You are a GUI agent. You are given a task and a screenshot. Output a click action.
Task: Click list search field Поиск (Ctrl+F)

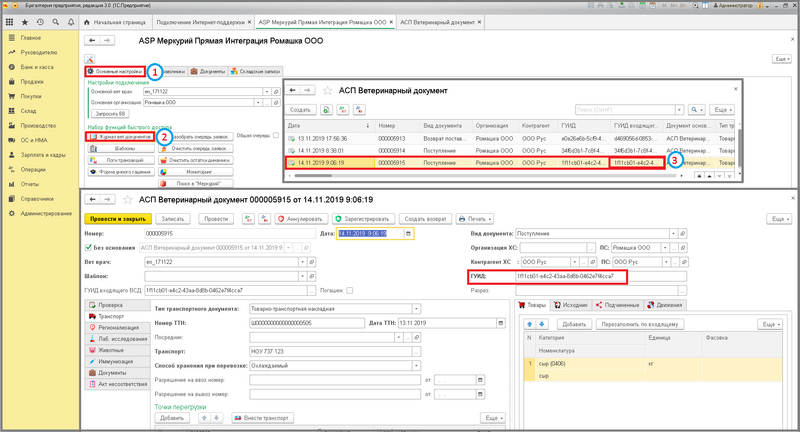[625, 110]
